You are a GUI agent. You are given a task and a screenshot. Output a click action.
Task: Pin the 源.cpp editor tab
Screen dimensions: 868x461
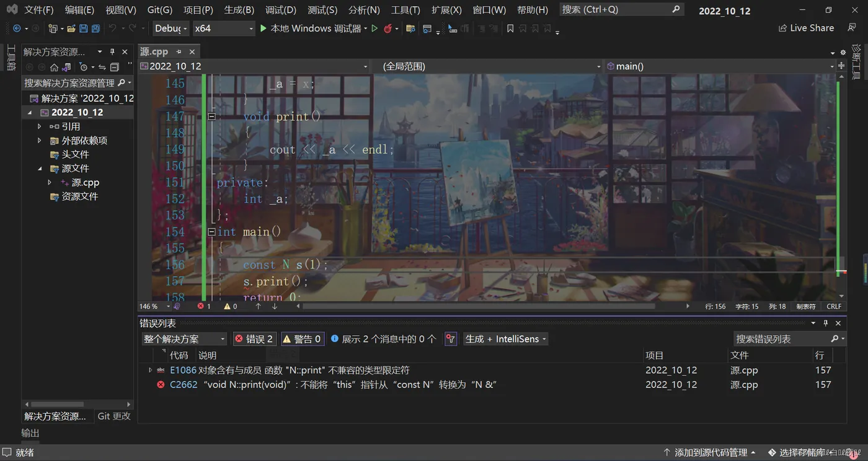pyautogui.click(x=179, y=52)
